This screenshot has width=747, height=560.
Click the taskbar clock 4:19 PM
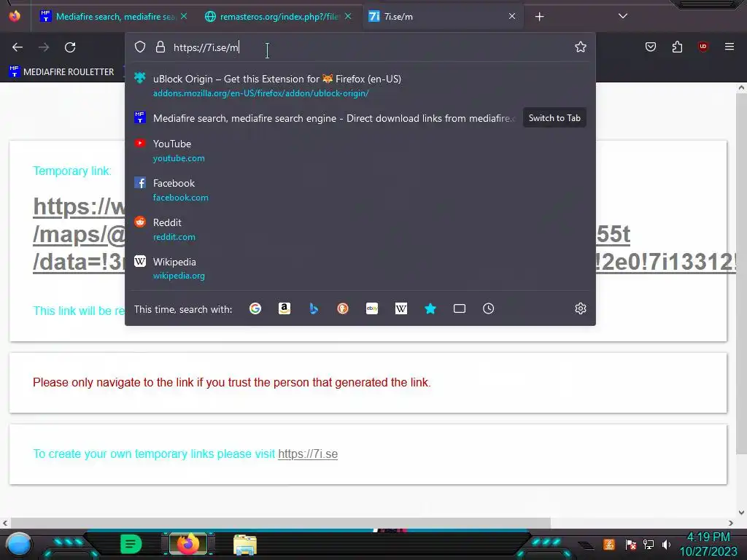click(708, 537)
